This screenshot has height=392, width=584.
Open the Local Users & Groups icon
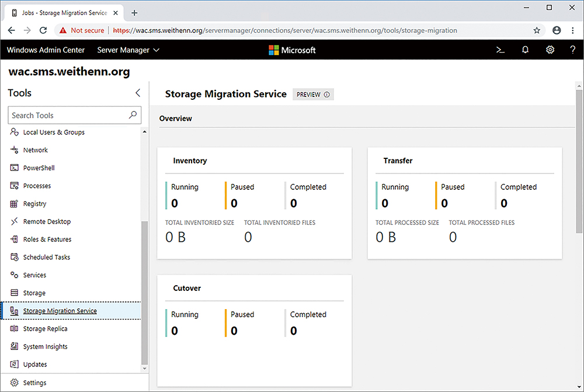tap(14, 132)
